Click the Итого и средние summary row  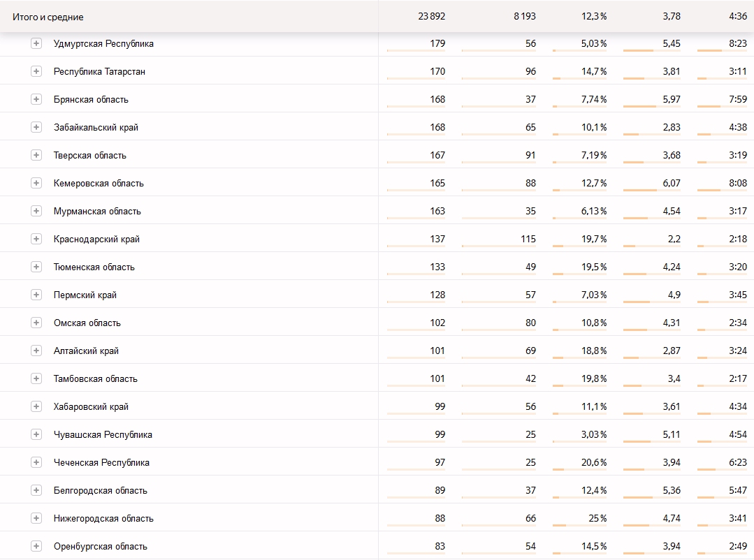[x=377, y=16]
